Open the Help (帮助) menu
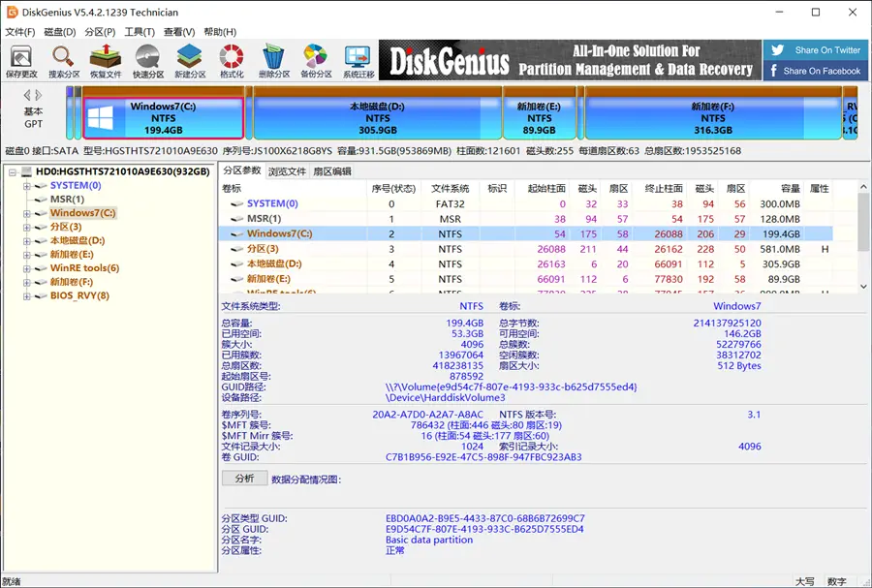Screen dimensions: 872x588 click(x=220, y=32)
